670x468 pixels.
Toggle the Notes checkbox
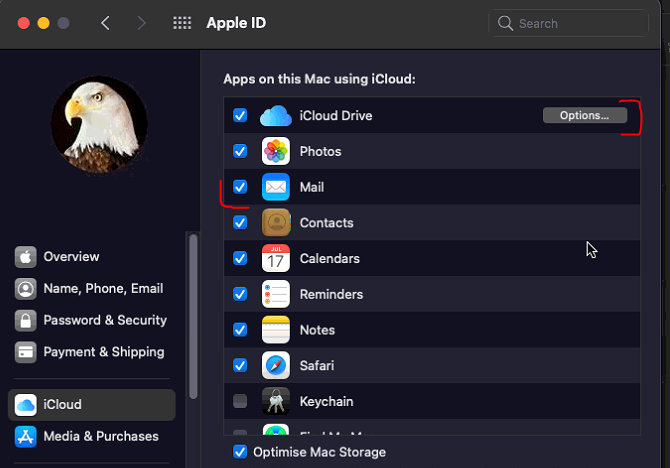[240, 330]
